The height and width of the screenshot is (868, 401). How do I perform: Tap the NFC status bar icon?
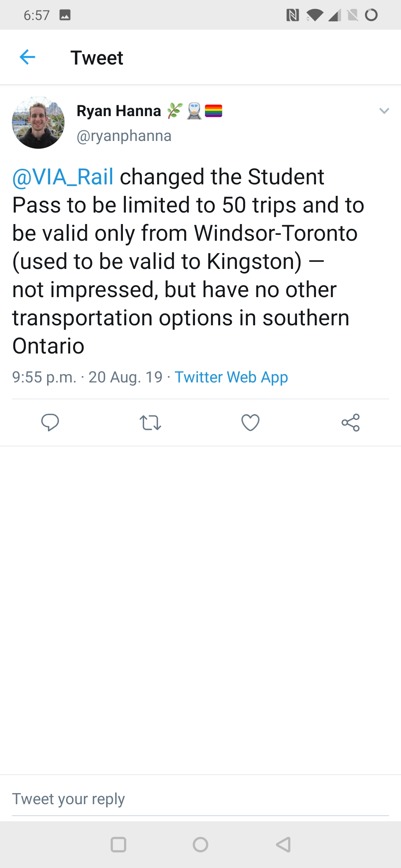293,15
